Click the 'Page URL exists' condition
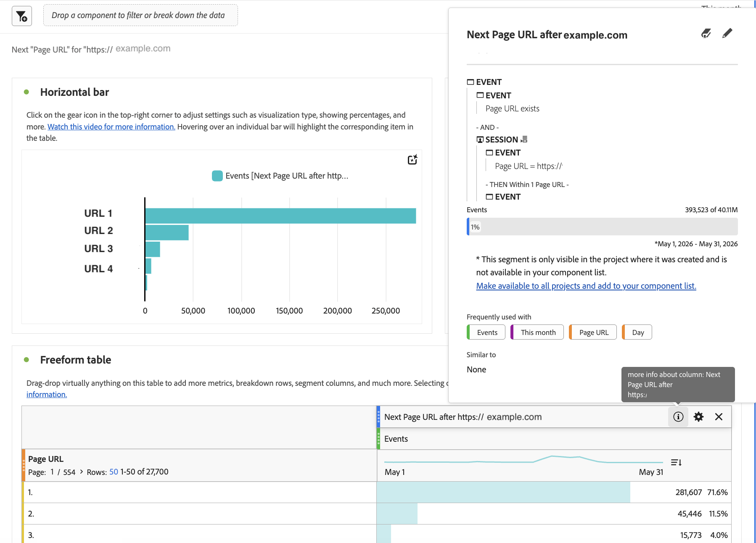 512,108
